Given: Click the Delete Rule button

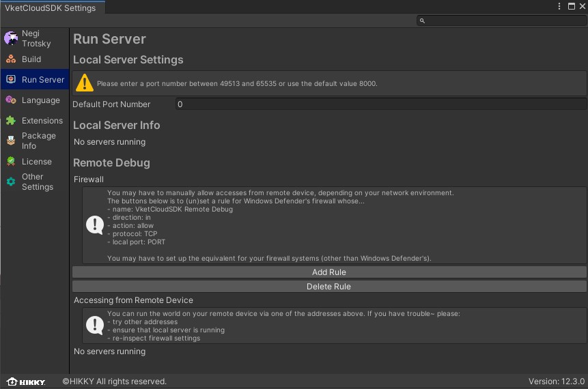Looking at the screenshot, I should (x=329, y=287).
